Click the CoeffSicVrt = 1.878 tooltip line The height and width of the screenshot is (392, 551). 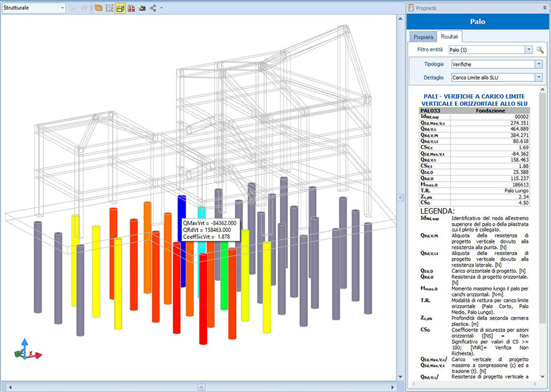pyautogui.click(x=206, y=237)
